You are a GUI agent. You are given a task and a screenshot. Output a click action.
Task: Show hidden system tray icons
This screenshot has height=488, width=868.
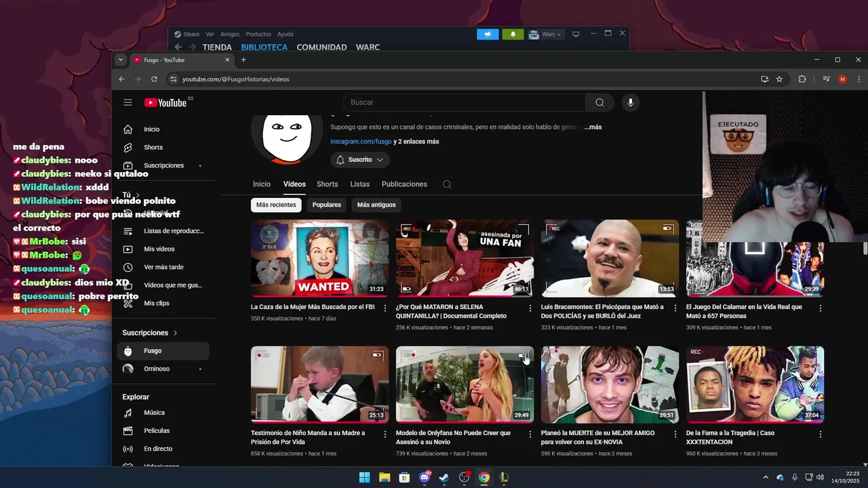click(766, 477)
